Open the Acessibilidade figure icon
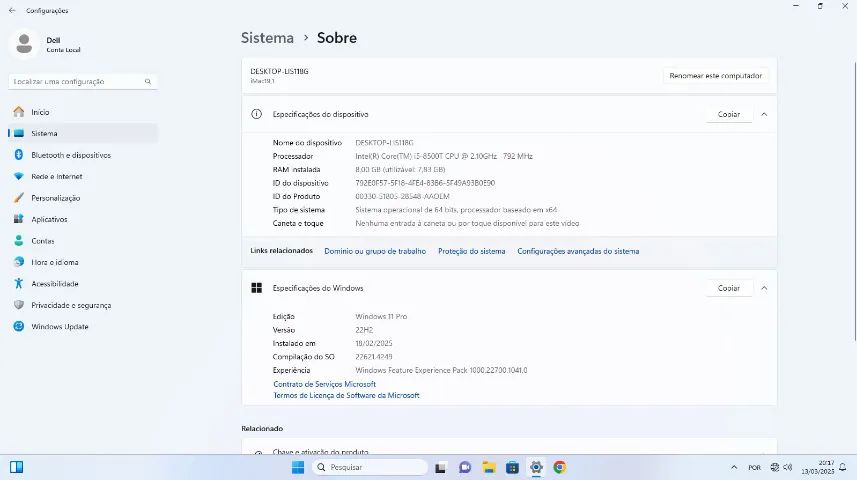This screenshot has height=480, width=857. (x=19, y=284)
